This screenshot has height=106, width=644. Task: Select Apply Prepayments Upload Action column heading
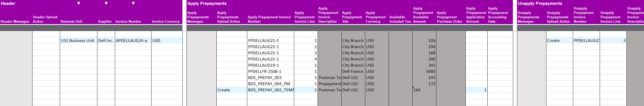[228, 17]
